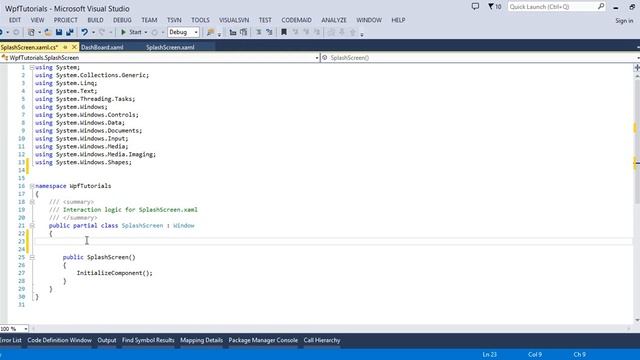Image resolution: width=640 pixels, height=360 pixels.
Task: Click the Save icon in toolbar
Action: coord(59,32)
